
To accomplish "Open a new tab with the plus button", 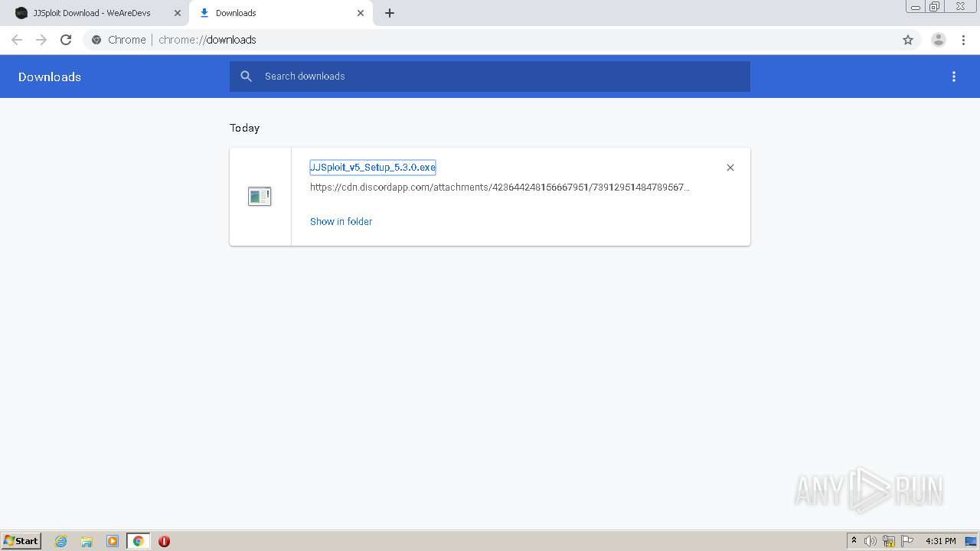I will [x=390, y=13].
